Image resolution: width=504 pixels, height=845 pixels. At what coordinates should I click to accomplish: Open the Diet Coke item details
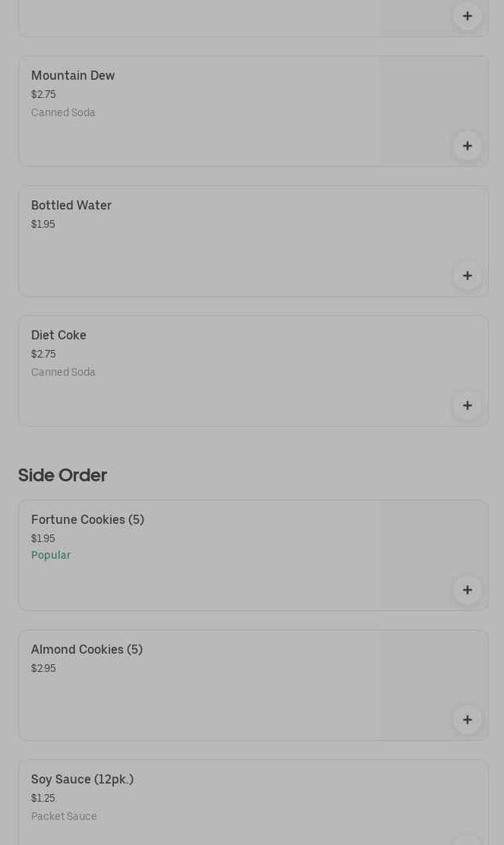coord(58,336)
